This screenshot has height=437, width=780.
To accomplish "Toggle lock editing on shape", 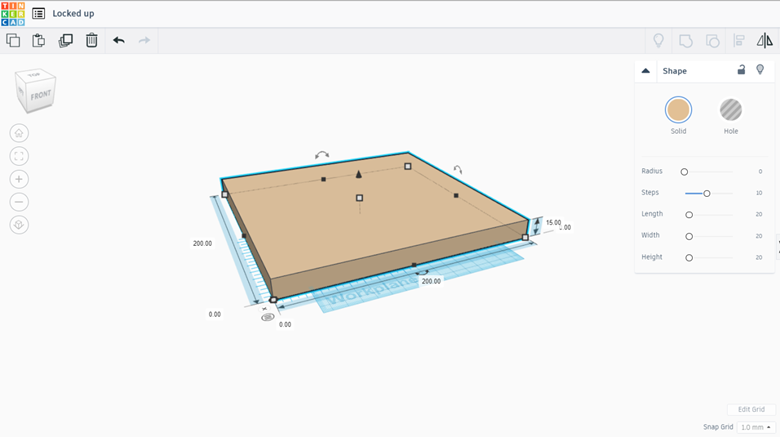I will [741, 70].
